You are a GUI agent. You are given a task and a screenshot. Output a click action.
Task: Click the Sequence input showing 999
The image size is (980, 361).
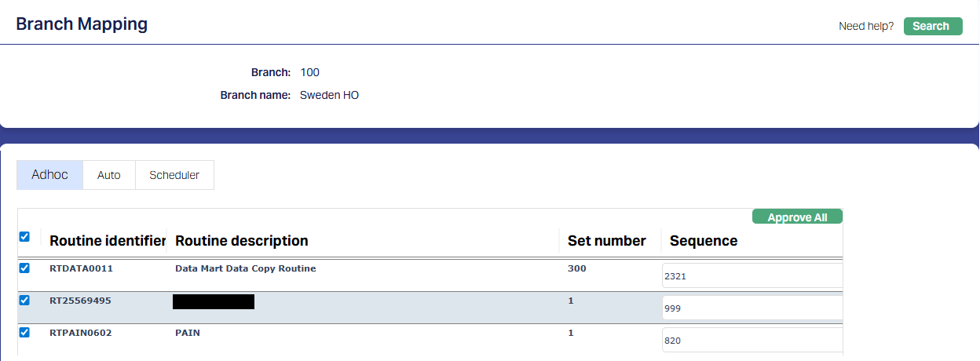[x=751, y=308]
